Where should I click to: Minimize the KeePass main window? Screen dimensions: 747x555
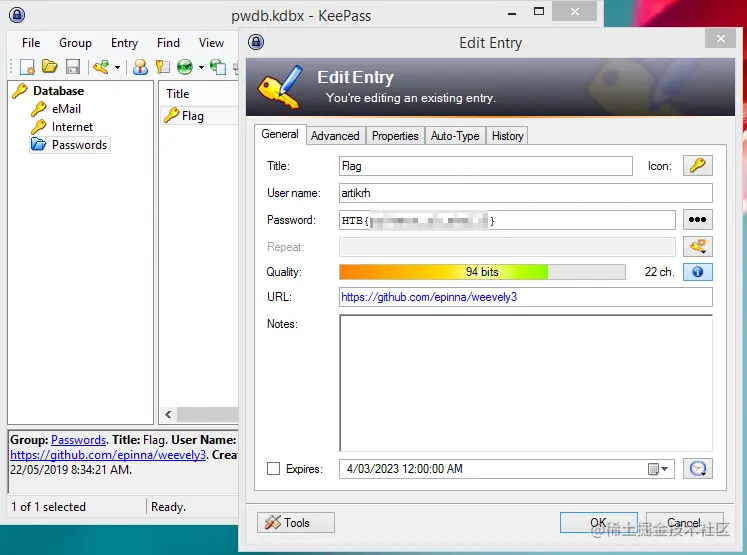pyautogui.click(x=512, y=12)
